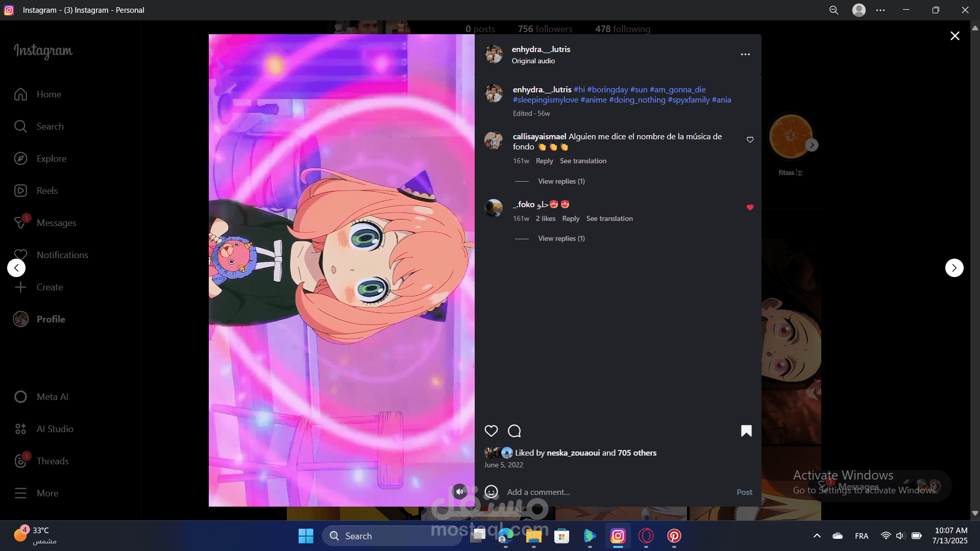Image resolution: width=980 pixels, height=551 pixels.
Task: Expand View replies under callisayaismael's comment
Action: (561, 181)
